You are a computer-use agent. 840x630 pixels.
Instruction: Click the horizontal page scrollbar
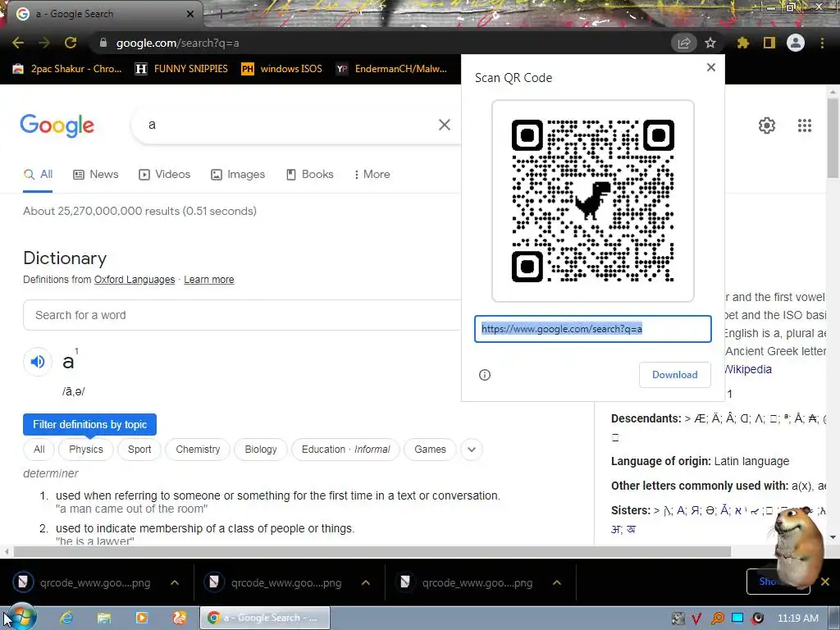[x=372, y=552]
